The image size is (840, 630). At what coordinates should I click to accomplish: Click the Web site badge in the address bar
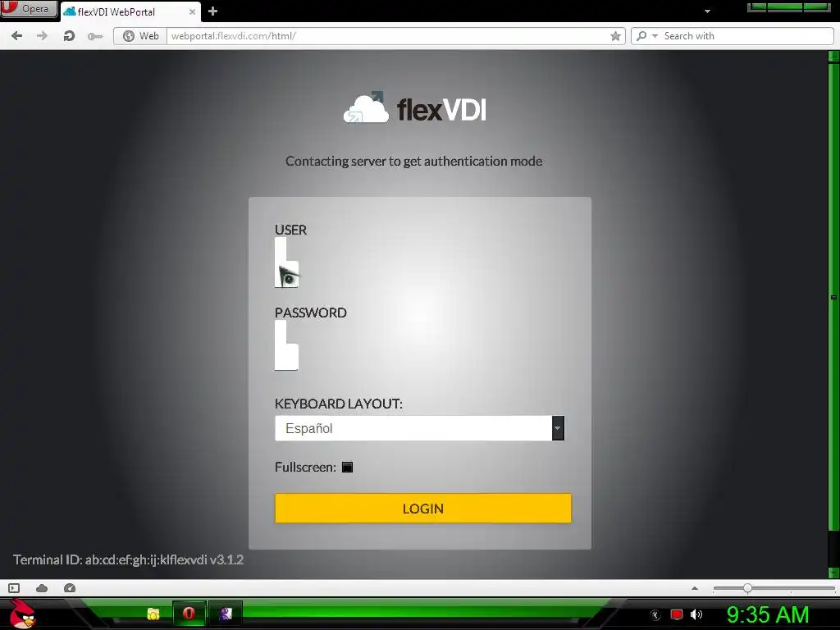point(141,36)
